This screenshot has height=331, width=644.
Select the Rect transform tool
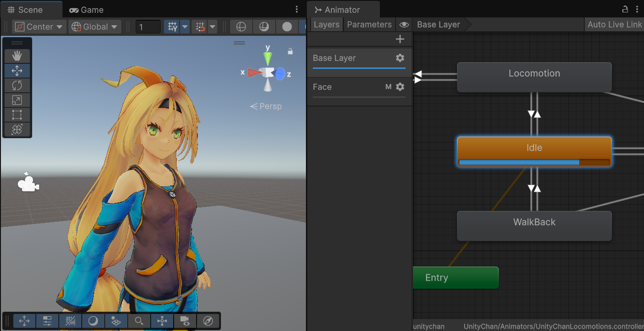point(17,115)
